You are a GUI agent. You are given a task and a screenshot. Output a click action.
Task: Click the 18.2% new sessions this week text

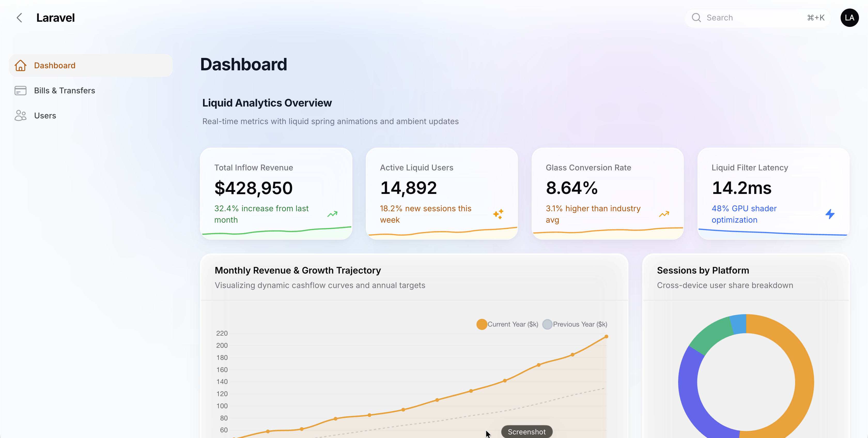click(x=425, y=214)
